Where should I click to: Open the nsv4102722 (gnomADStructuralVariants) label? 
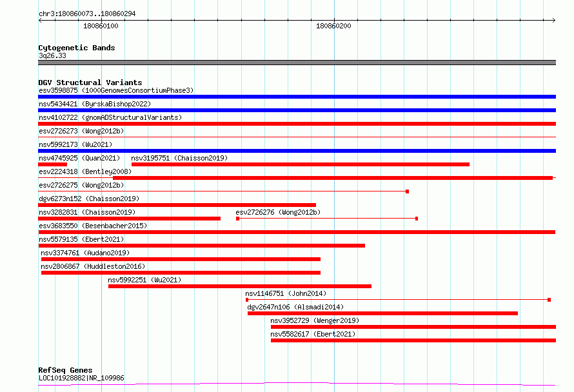coord(110,117)
